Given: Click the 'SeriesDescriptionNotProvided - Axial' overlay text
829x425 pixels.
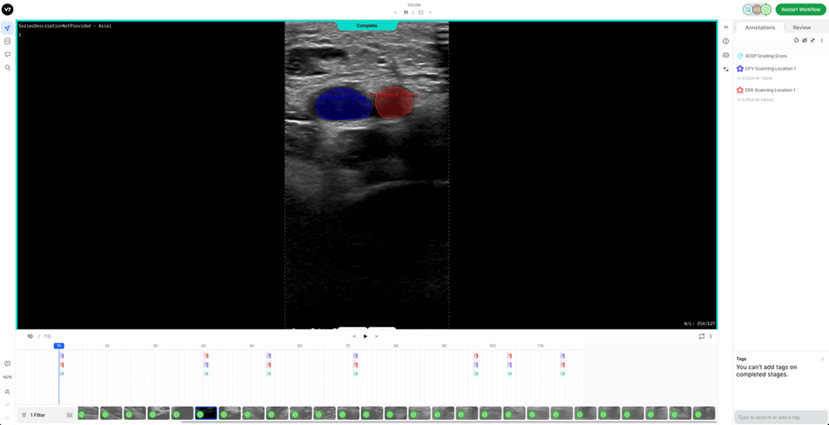Looking at the screenshot, I should click(65, 25).
